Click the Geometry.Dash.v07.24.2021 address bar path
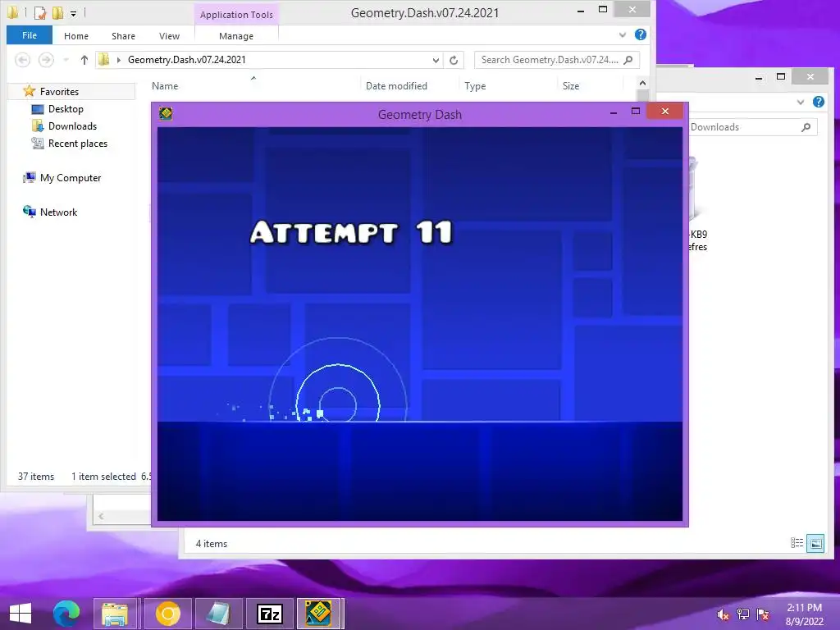The image size is (840, 630). (186, 60)
